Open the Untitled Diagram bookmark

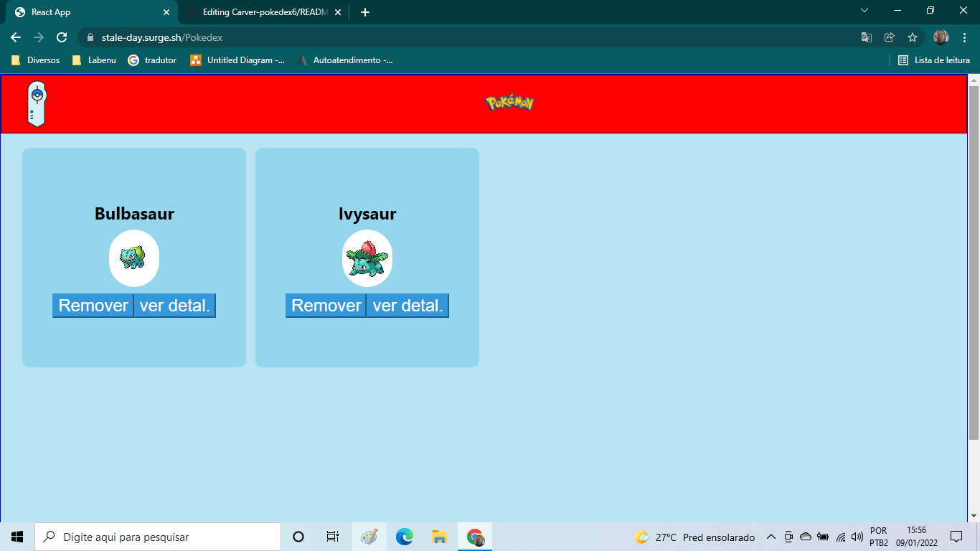(x=237, y=60)
